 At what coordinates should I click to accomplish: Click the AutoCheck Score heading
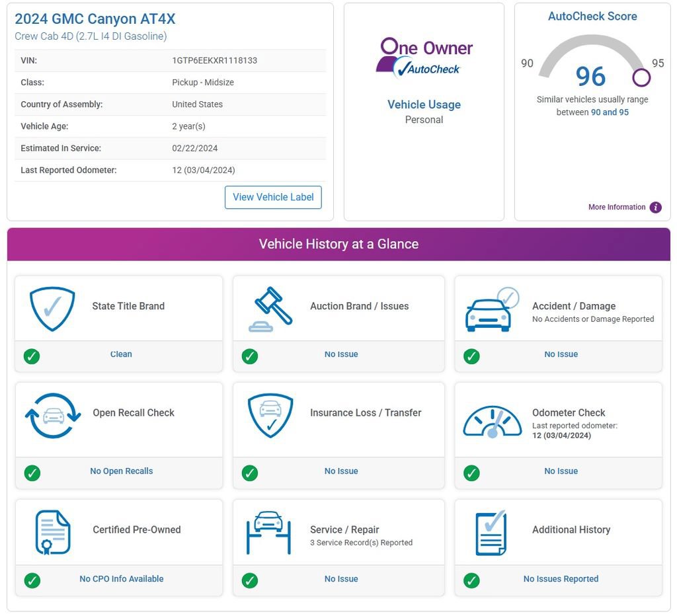click(x=592, y=17)
